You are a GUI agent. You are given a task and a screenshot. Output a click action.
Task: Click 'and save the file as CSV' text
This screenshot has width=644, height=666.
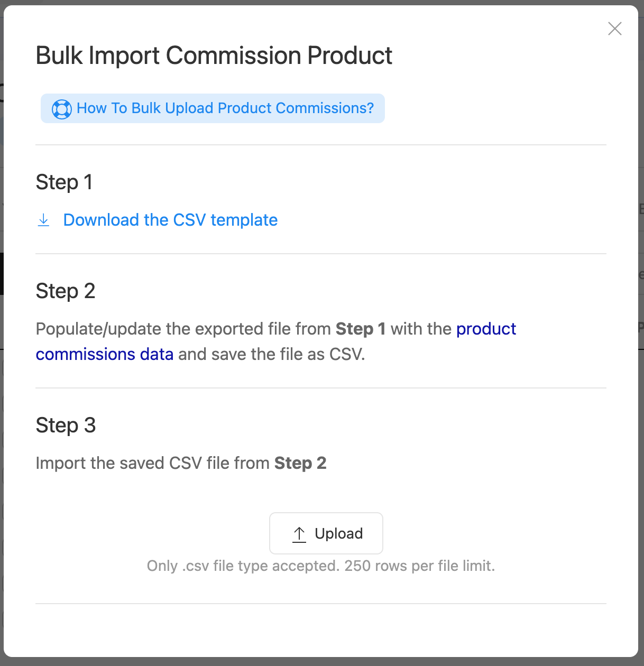point(271,355)
